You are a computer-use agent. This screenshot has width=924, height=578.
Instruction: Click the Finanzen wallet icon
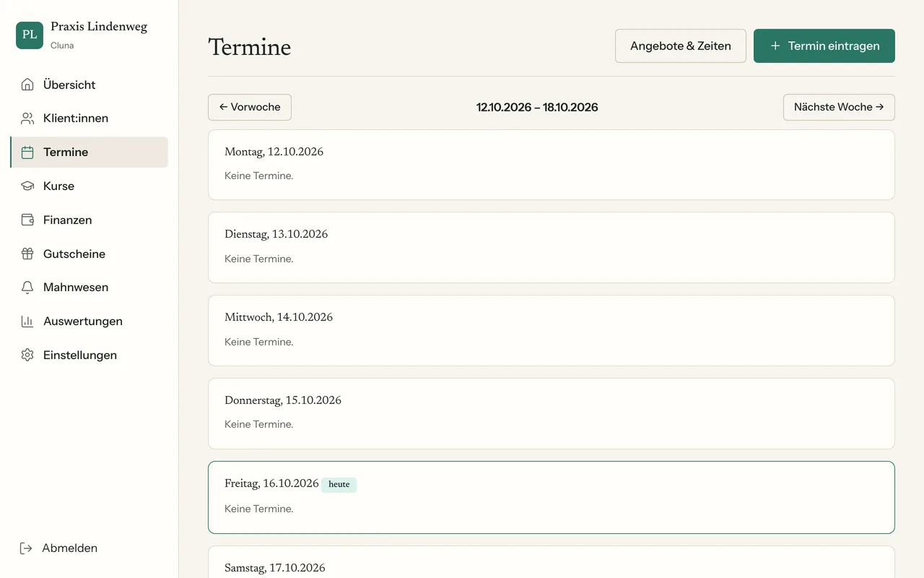[x=27, y=220]
